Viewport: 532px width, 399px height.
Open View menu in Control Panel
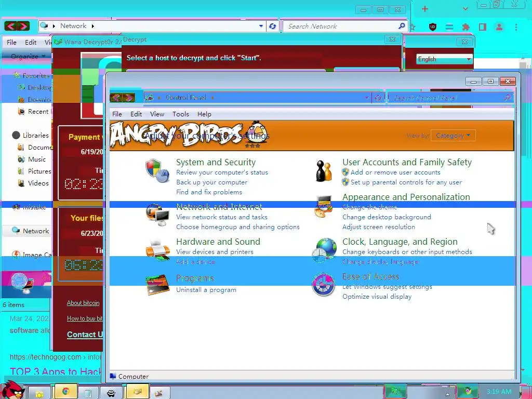coord(157,114)
